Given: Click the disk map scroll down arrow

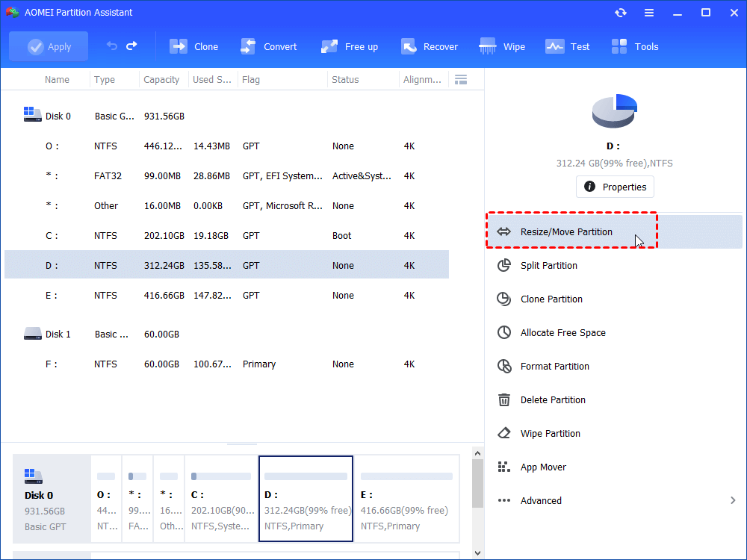Looking at the screenshot, I should [x=478, y=553].
